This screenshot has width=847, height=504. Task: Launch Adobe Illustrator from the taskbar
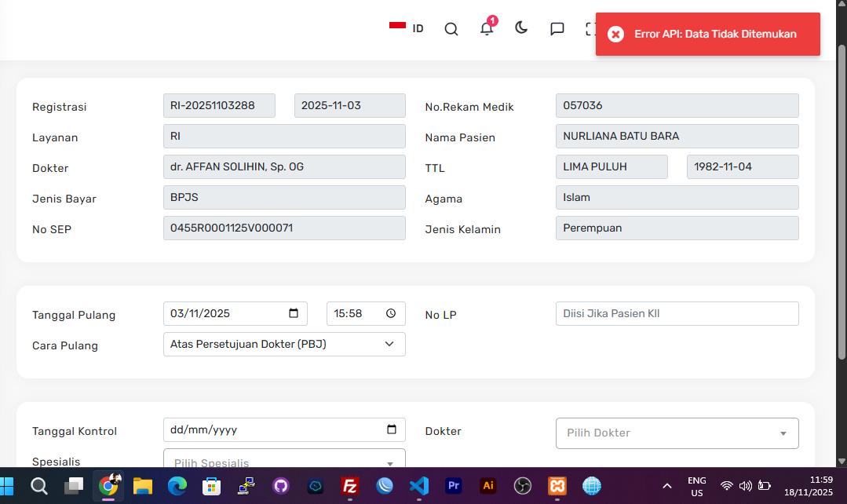[488, 486]
